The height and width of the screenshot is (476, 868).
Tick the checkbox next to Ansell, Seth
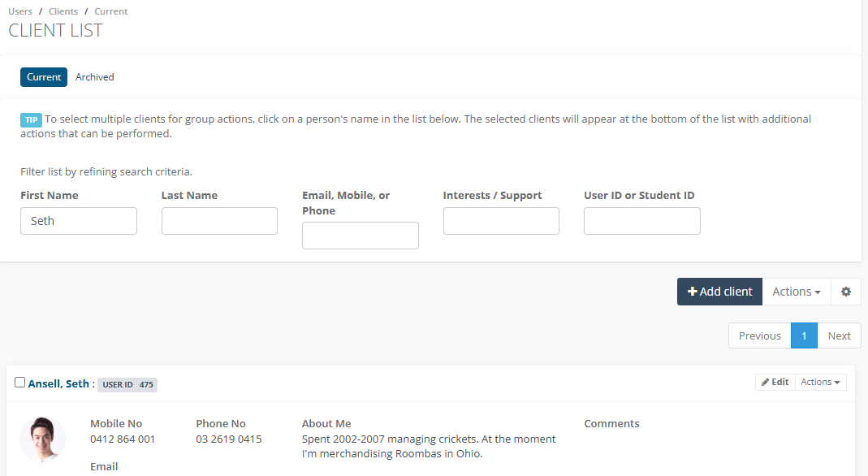pos(20,383)
